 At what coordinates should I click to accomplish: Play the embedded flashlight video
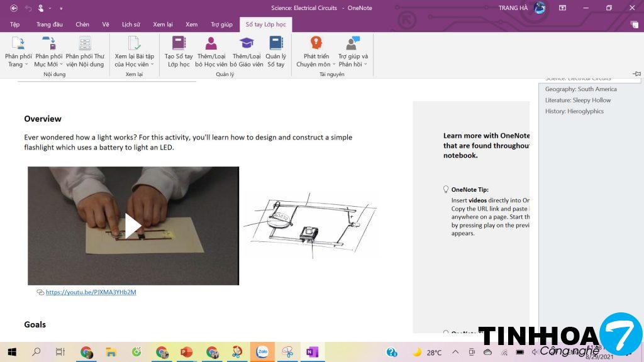[133, 226]
